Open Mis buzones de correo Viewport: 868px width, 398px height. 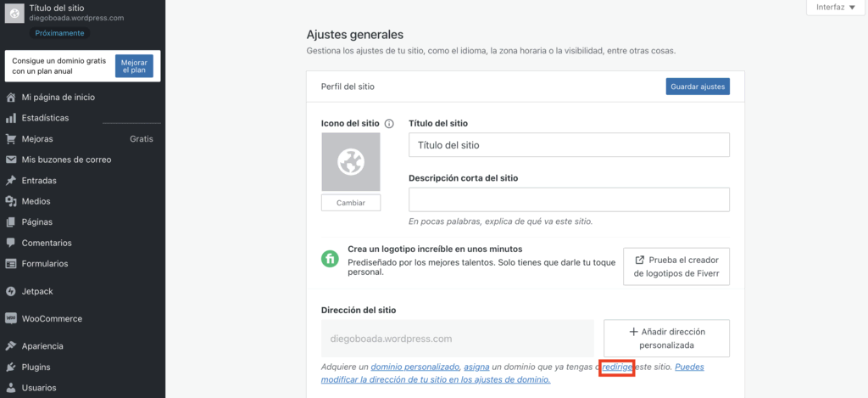[x=66, y=160]
